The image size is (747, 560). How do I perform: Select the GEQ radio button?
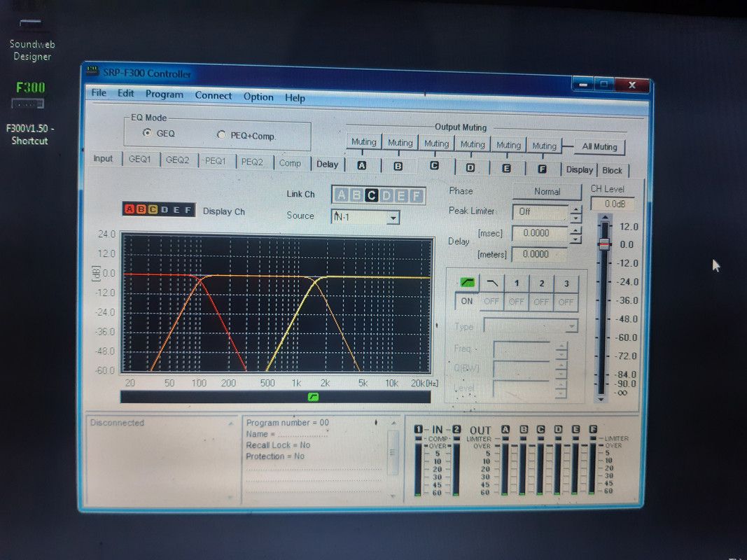tap(147, 133)
